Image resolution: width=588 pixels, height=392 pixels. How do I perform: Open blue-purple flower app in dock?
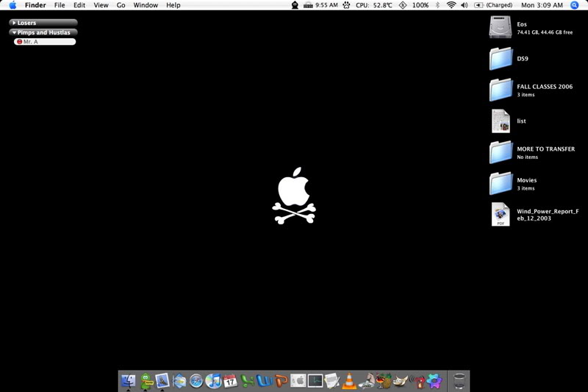(x=434, y=381)
